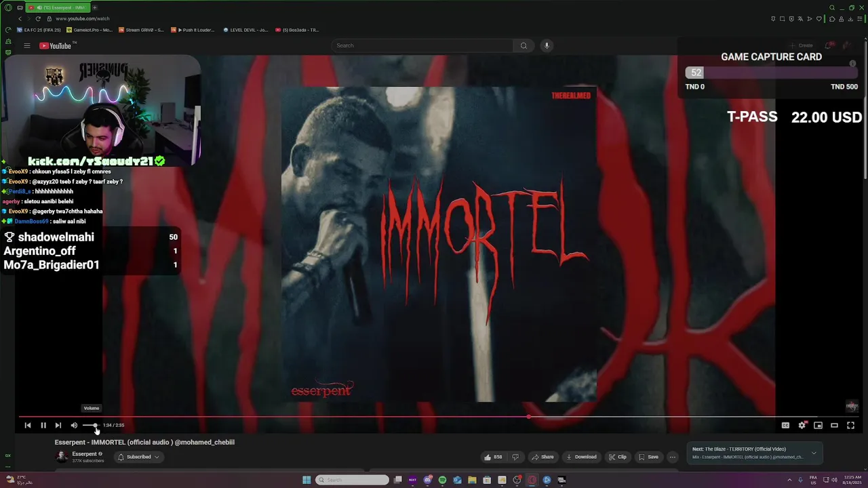868x488 pixels.
Task: Go back in browser history
Action: pos(20,18)
